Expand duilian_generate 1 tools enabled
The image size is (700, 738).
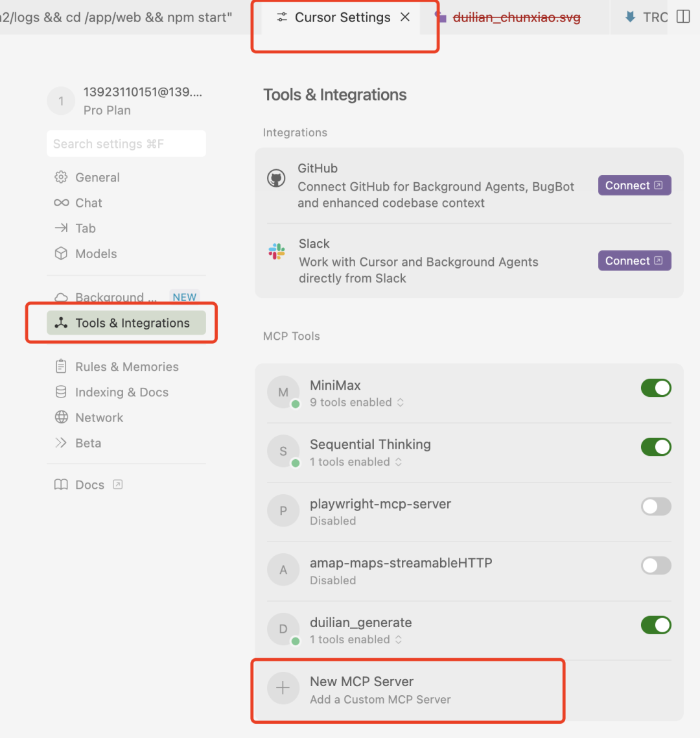(356, 639)
